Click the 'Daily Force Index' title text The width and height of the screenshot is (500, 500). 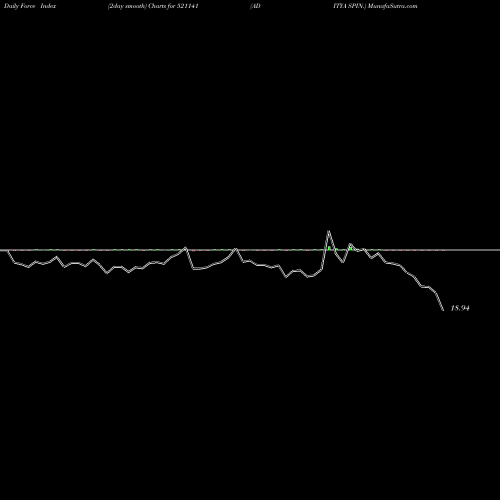click(30, 6)
